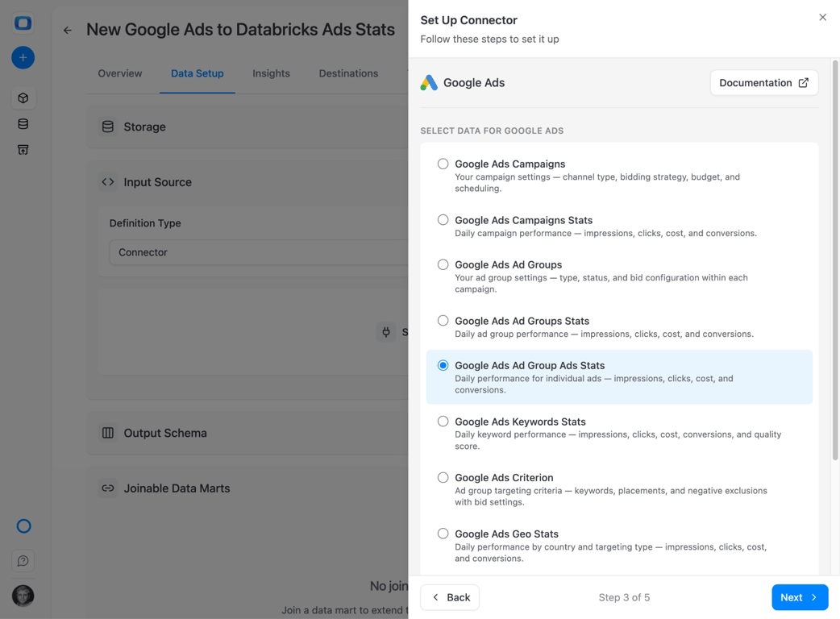Switch to the Insights tab

pyautogui.click(x=271, y=73)
